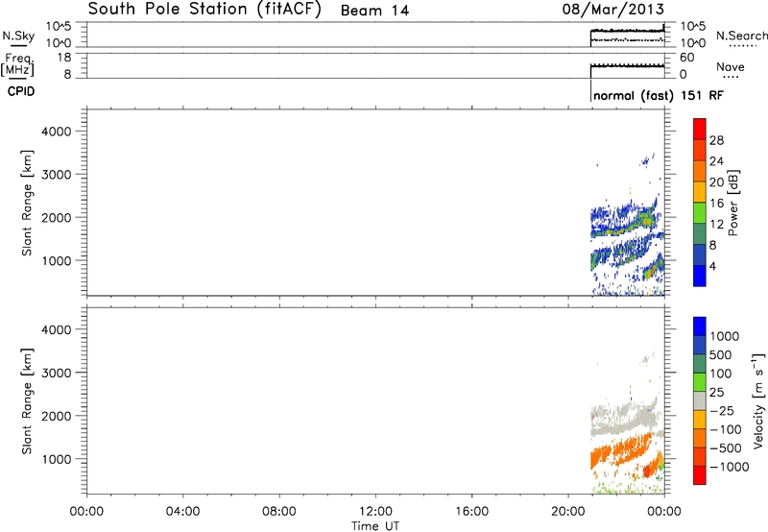Select the CPID label
The image size is (768, 532).
tap(21, 91)
